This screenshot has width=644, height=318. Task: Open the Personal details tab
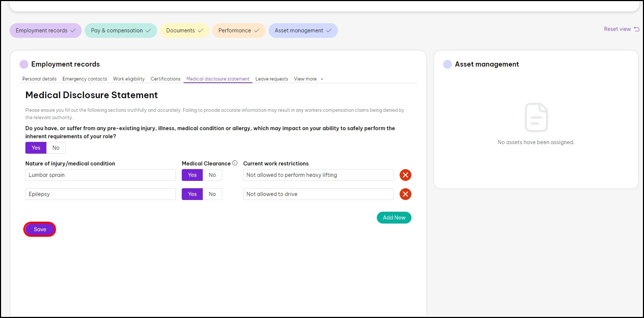39,79
